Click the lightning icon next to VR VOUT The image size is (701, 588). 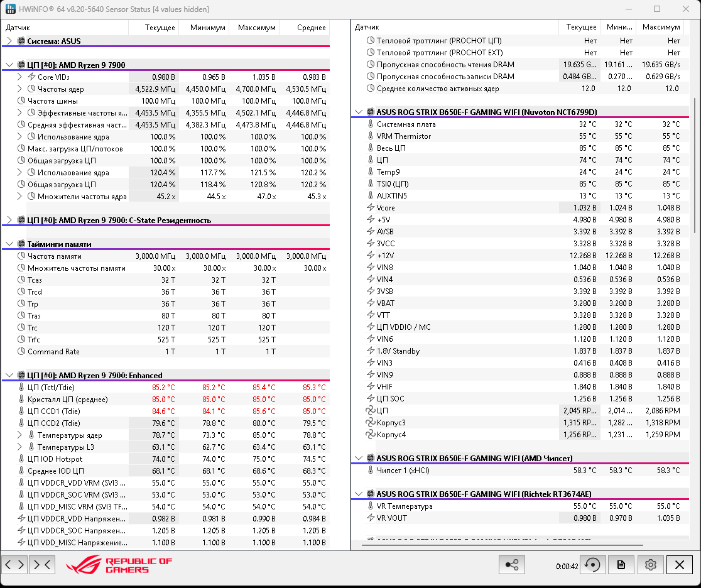pyautogui.click(x=371, y=518)
